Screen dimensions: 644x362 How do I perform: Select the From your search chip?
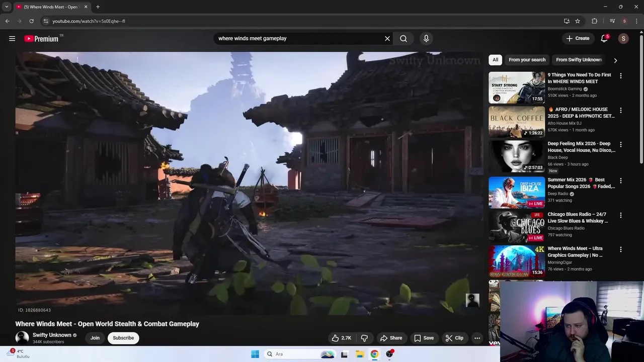coord(527,60)
